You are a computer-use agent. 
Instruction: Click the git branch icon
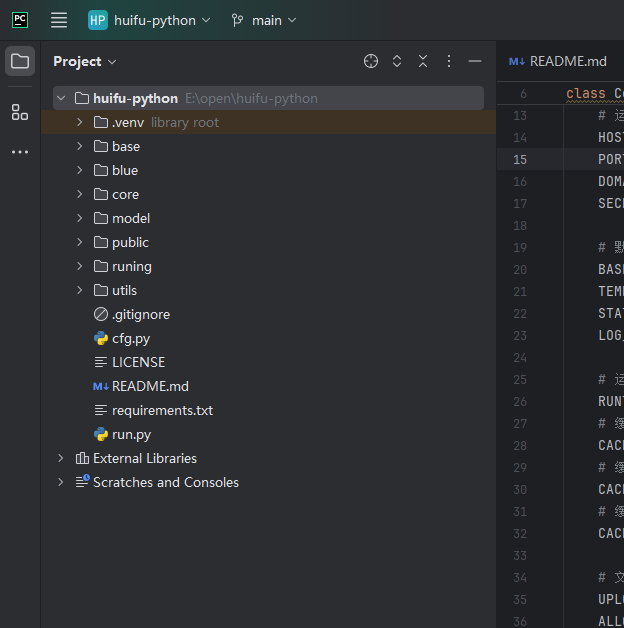pos(237,20)
